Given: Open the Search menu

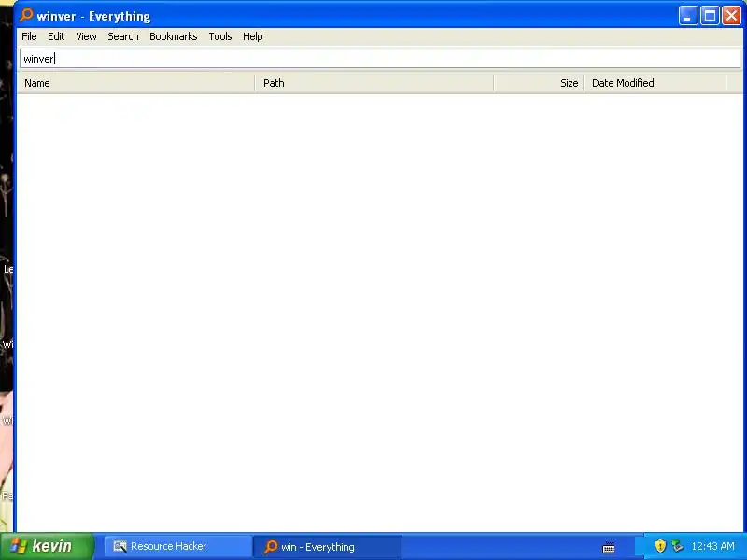Looking at the screenshot, I should [x=123, y=36].
